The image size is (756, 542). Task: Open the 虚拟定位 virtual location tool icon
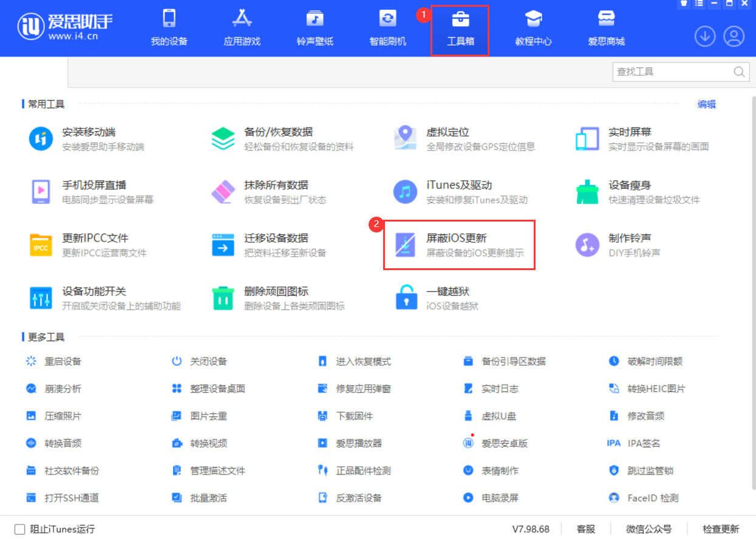[404, 138]
